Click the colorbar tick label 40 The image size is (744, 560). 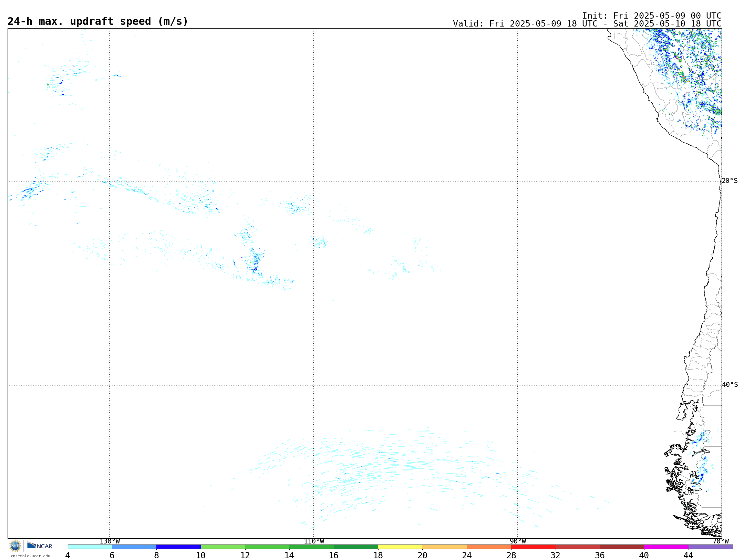(x=644, y=555)
